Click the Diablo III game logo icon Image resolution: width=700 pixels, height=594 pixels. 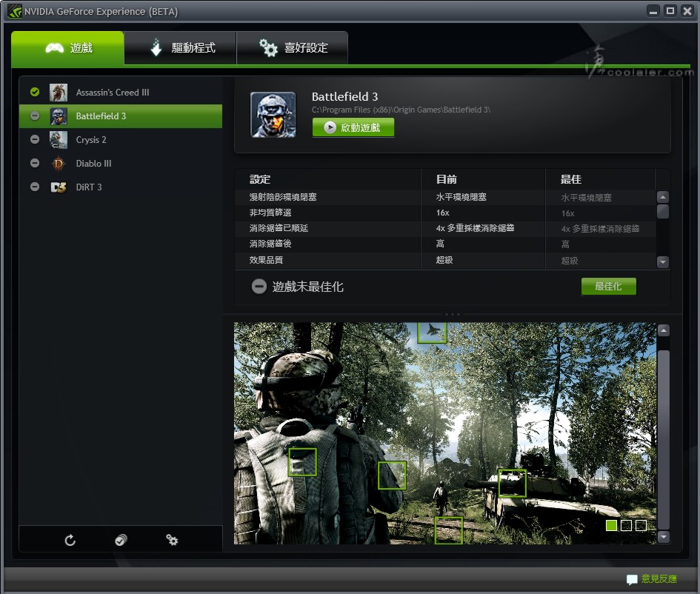click(59, 164)
